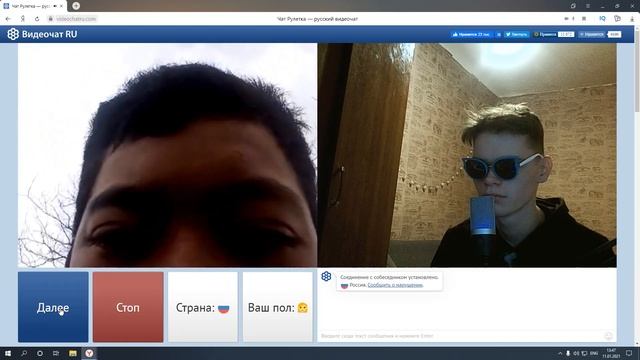Close the Чат Рулетка browser tab

[x=61, y=6]
